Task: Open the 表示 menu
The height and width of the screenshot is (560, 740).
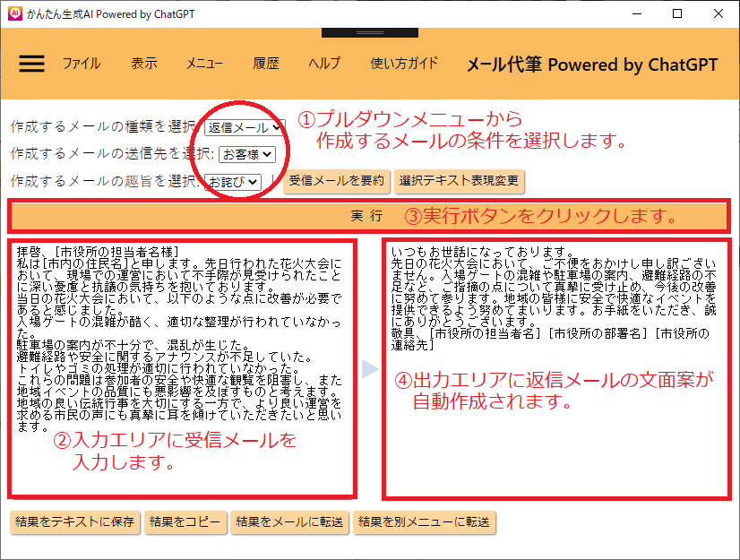Action: pos(144,64)
